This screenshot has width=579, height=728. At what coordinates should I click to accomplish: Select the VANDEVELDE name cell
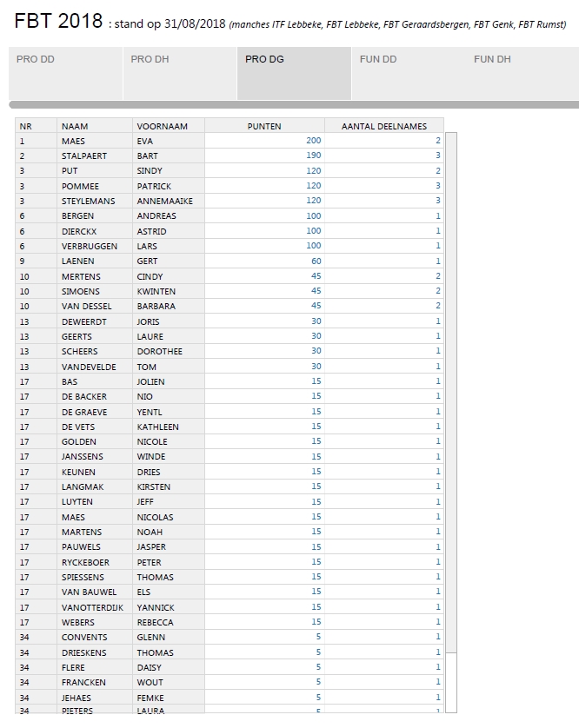[x=95, y=367]
